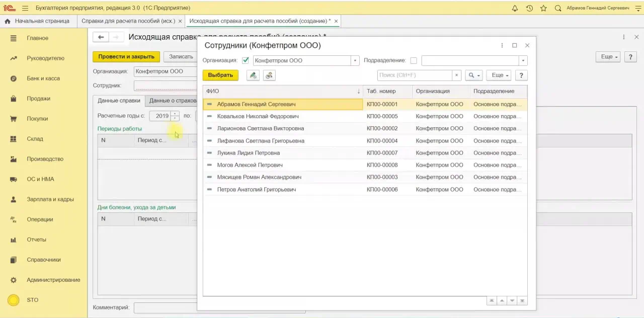Open Банк и касса sidebar section
This screenshot has height=318, width=644.
[x=43, y=78]
